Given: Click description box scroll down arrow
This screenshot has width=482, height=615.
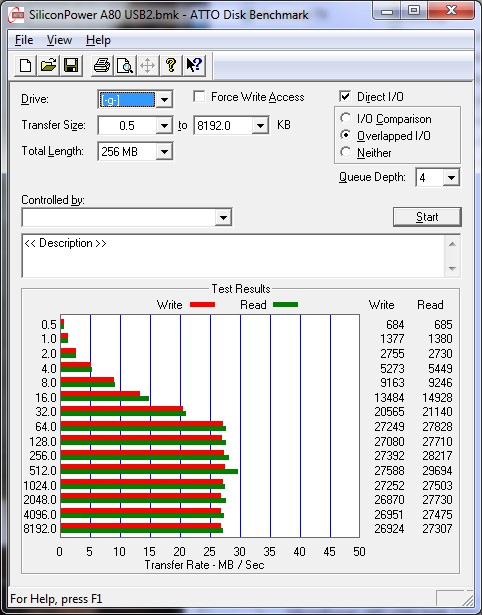Looking at the screenshot, I should (452, 269).
